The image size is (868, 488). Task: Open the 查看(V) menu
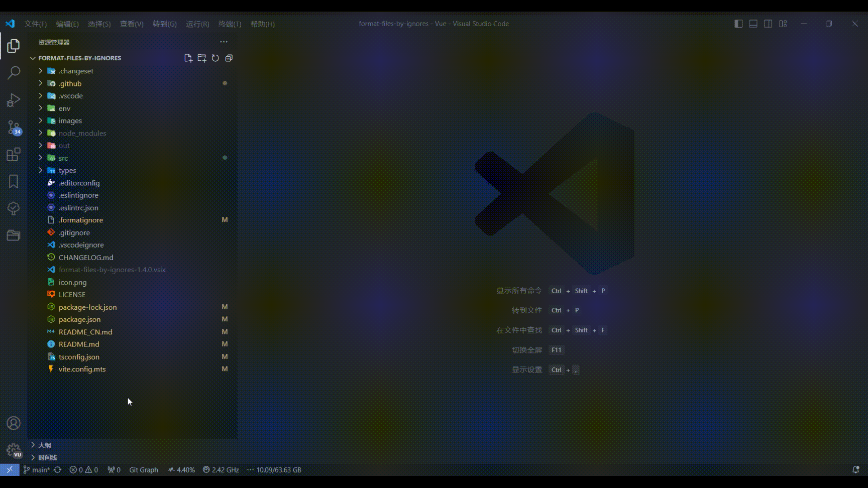tap(132, 24)
